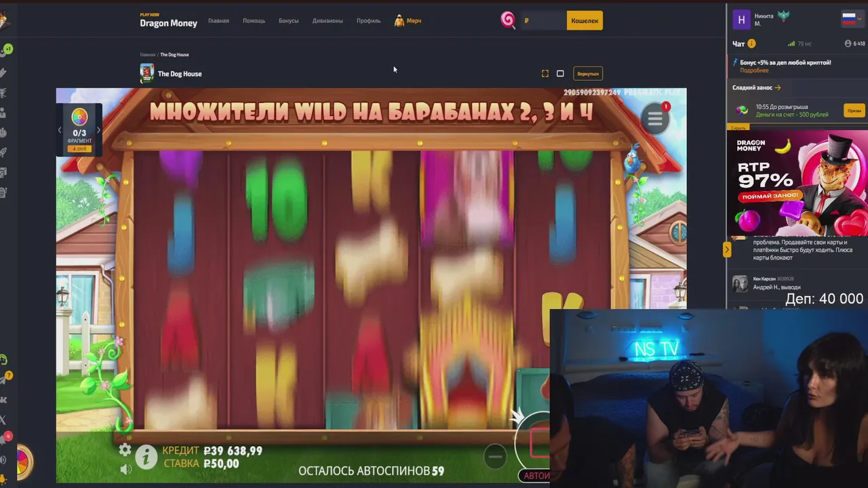The height and width of the screenshot is (488, 868).
Task: Open the Помощь menu item
Action: [x=254, y=20]
